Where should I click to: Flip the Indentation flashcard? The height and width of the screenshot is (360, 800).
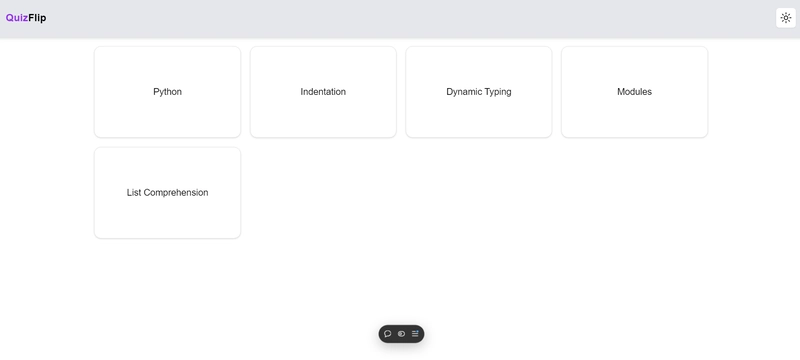click(323, 92)
